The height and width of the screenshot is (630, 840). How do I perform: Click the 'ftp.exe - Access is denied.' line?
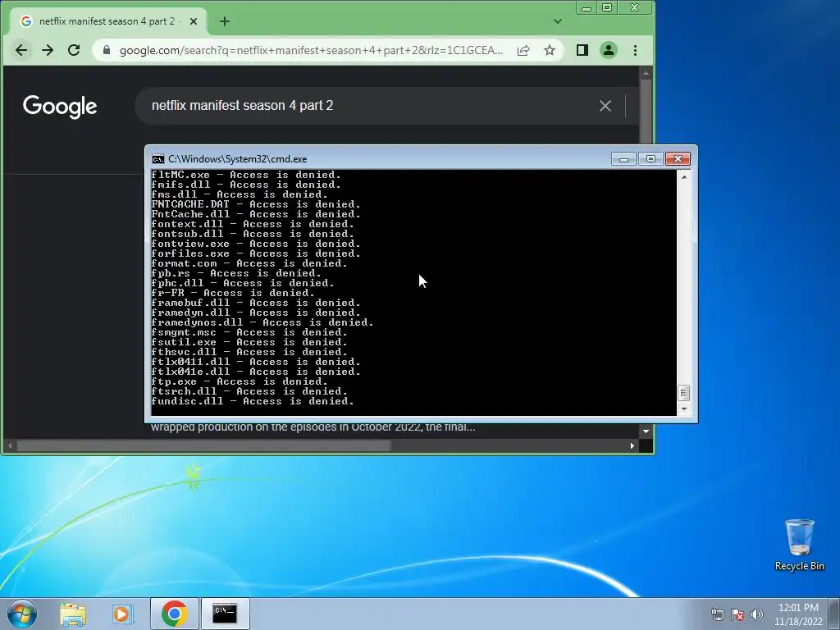tap(240, 382)
